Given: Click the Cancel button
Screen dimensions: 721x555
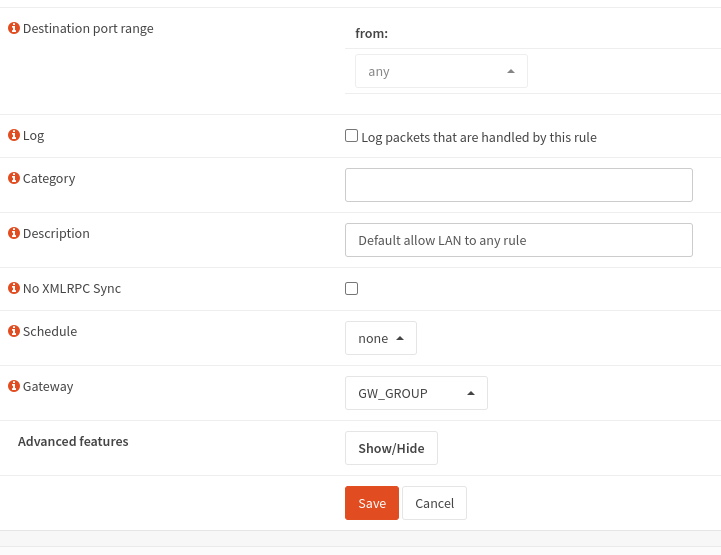Looking at the screenshot, I should click(434, 503).
